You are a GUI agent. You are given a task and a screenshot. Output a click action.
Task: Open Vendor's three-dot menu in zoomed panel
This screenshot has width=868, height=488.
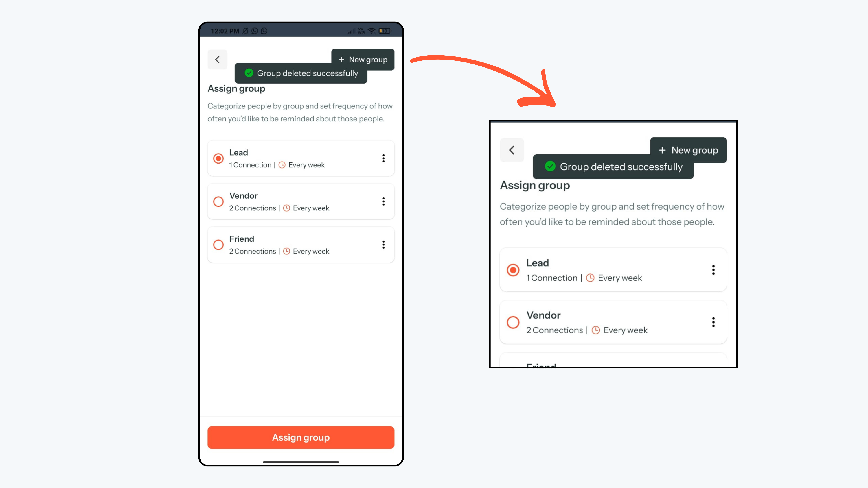click(713, 322)
